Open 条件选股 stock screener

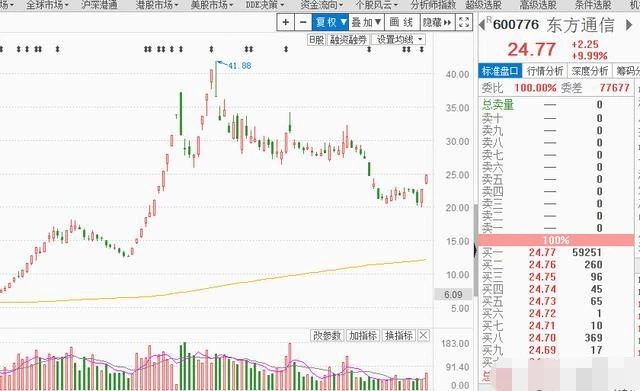pyautogui.click(x=593, y=5)
